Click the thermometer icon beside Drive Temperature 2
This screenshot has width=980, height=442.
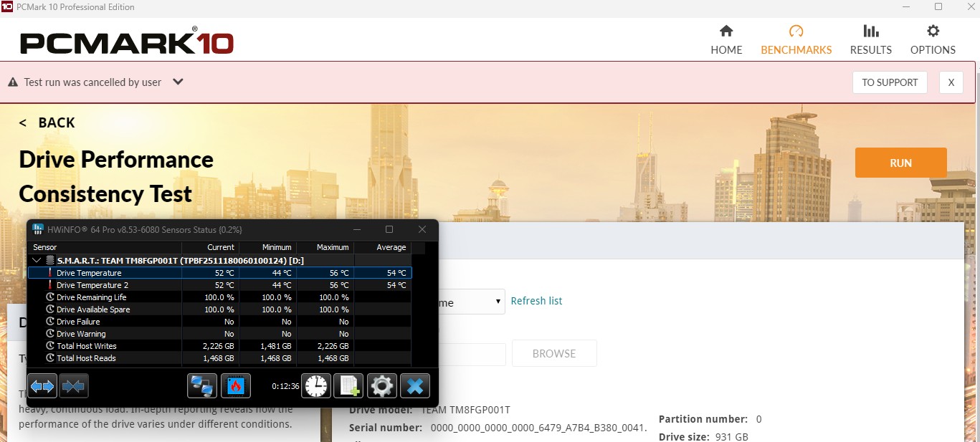pos(50,285)
